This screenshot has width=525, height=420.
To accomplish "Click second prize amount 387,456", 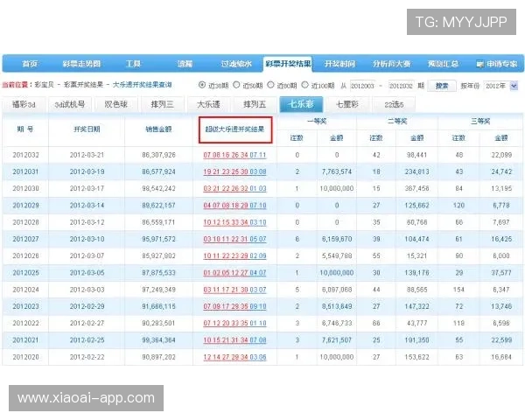I will 416,189.
